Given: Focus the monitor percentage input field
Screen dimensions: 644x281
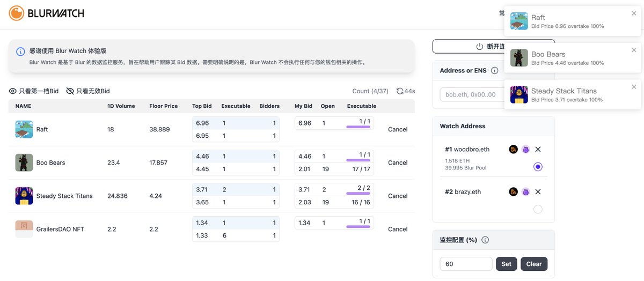Looking at the screenshot, I should (x=466, y=264).
